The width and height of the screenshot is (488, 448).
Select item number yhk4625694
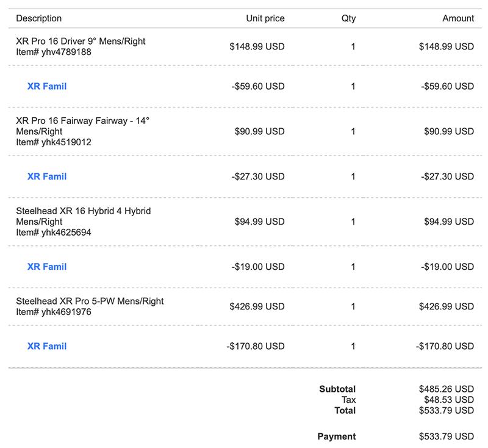54,233
